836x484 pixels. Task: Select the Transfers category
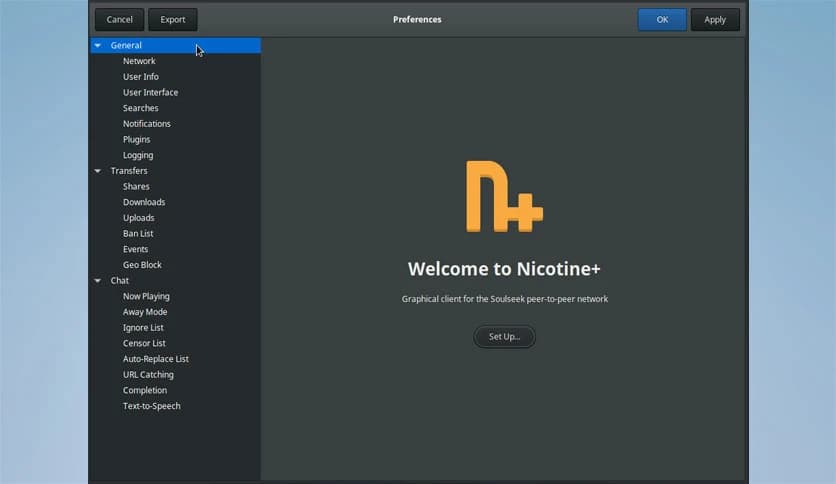tap(175, 171)
